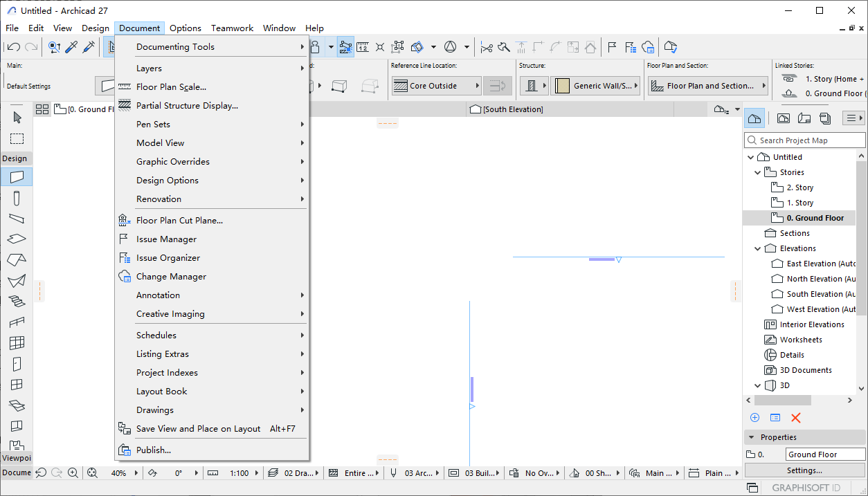868x496 pixels.
Task: Click the Inject Parameters syringe icon
Action: (89, 47)
